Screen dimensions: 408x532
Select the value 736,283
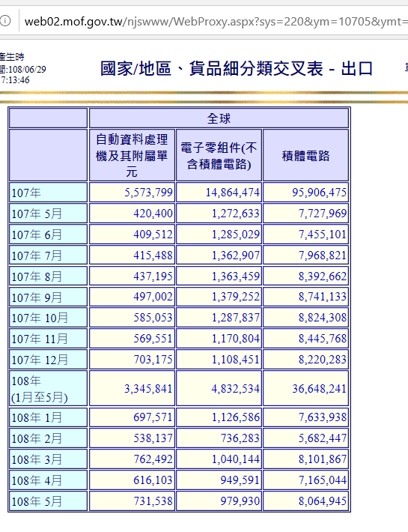pos(240,438)
